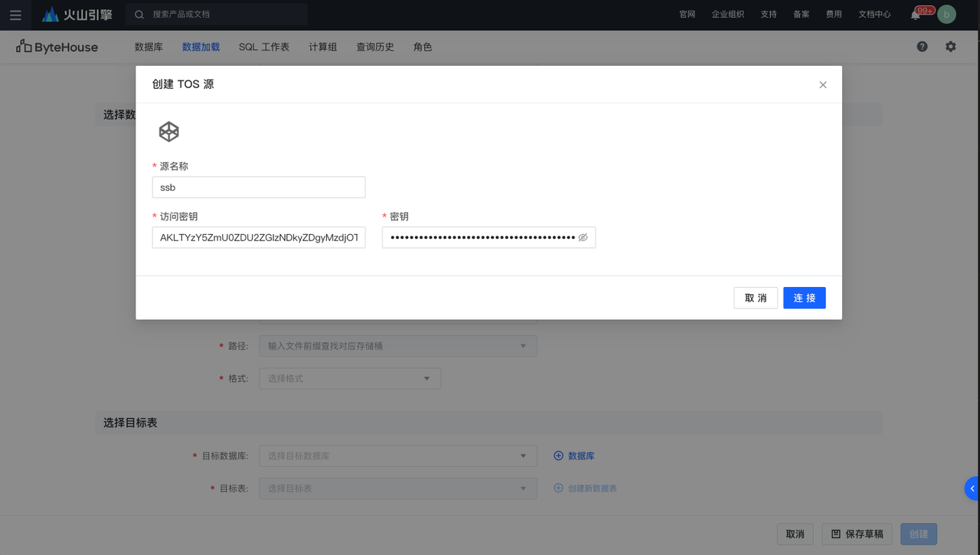Open the 数据库 navigation tab

click(149, 47)
